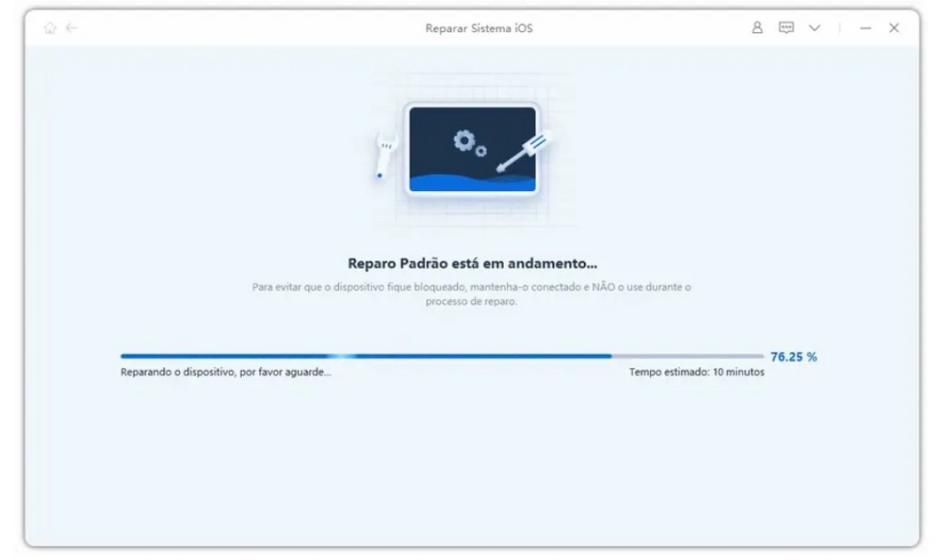The height and width of the screenshot is (560, 942).
Task: Go to the home screen icon
Action: coord(51,28)
